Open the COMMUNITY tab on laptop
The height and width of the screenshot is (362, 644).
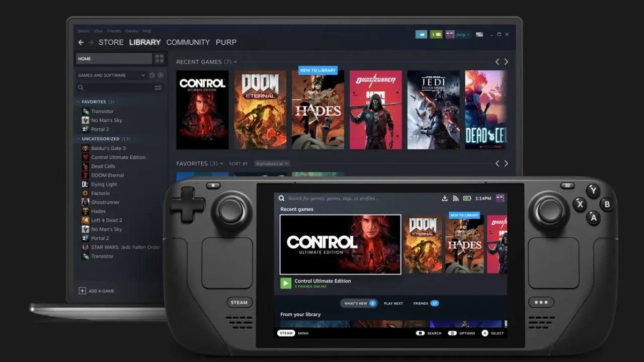(188, 42)
